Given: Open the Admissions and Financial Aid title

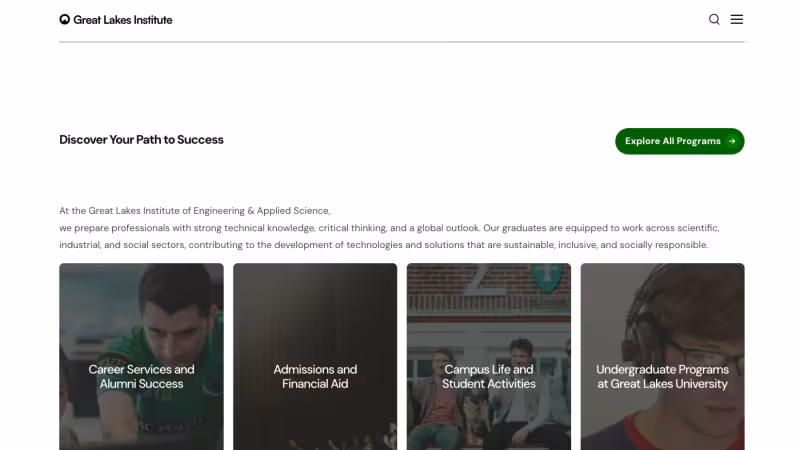Looking at the screenshot, I should [x=315, y=377].
